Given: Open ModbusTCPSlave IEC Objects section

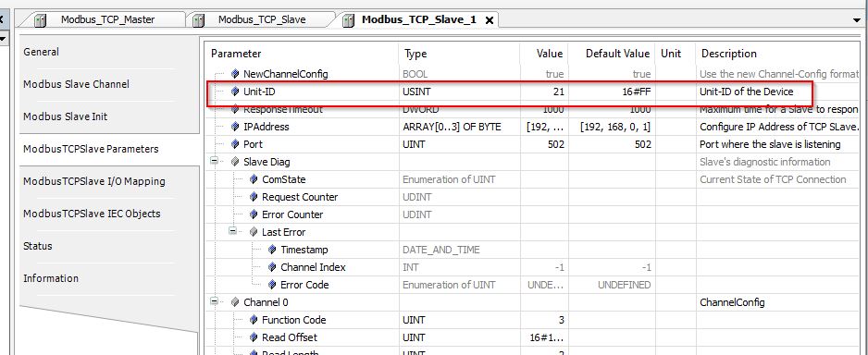Looking at the screenshot, I should coord(92,214).
